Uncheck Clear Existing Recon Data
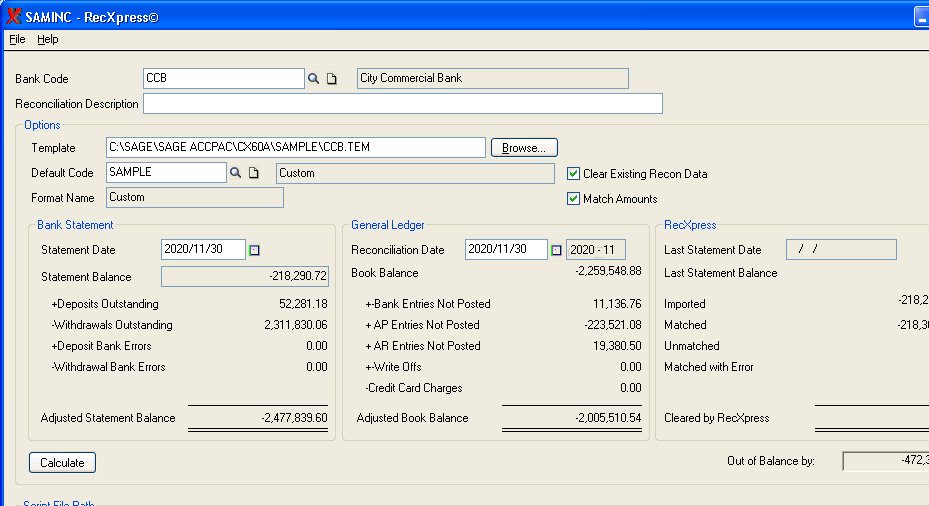 (573, 174)
